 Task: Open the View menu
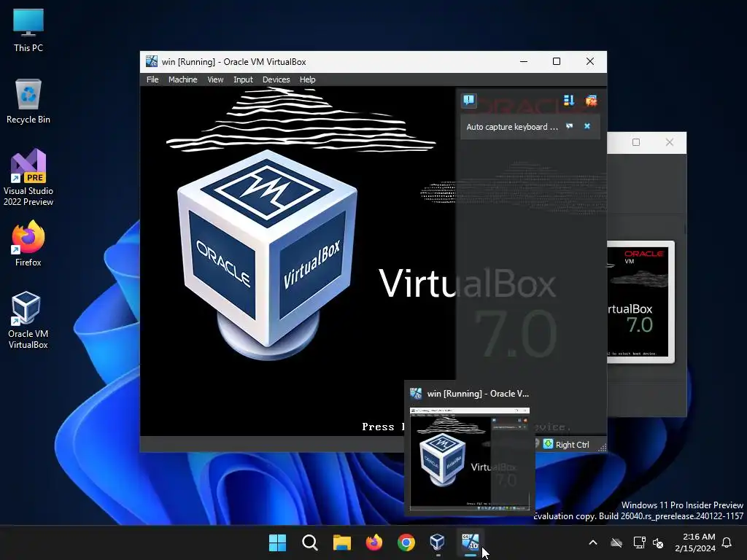tap(215, 79)
